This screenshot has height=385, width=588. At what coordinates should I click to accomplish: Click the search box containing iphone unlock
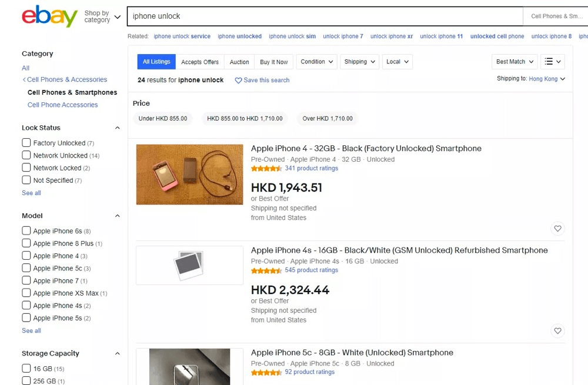325,16
